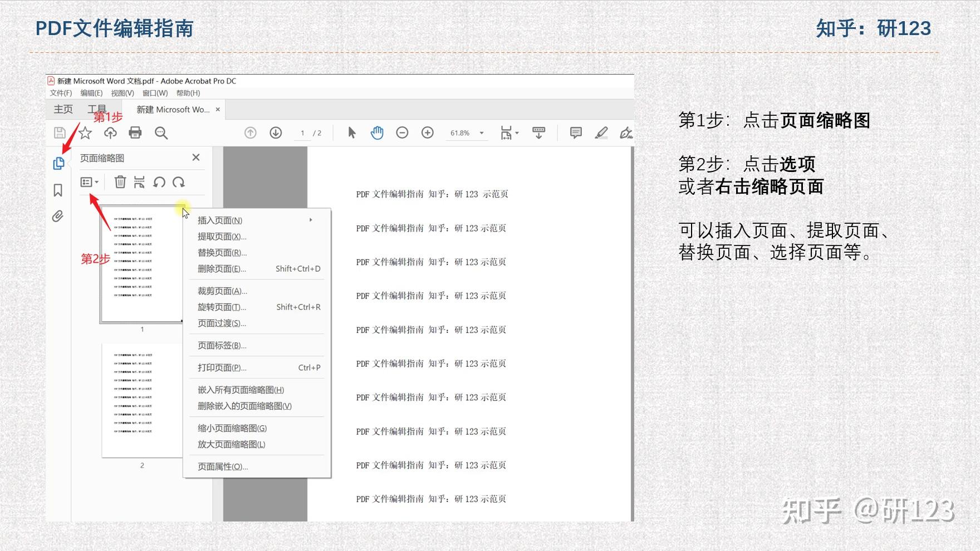The image size is (980, 551).
Task: Click the scrolling mode keyboard icon
Action: (x=538, y=132)
